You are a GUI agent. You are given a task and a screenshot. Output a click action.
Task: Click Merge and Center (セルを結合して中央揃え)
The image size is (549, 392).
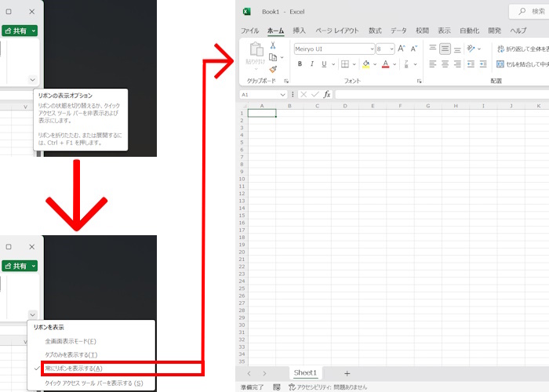[523, 64]
